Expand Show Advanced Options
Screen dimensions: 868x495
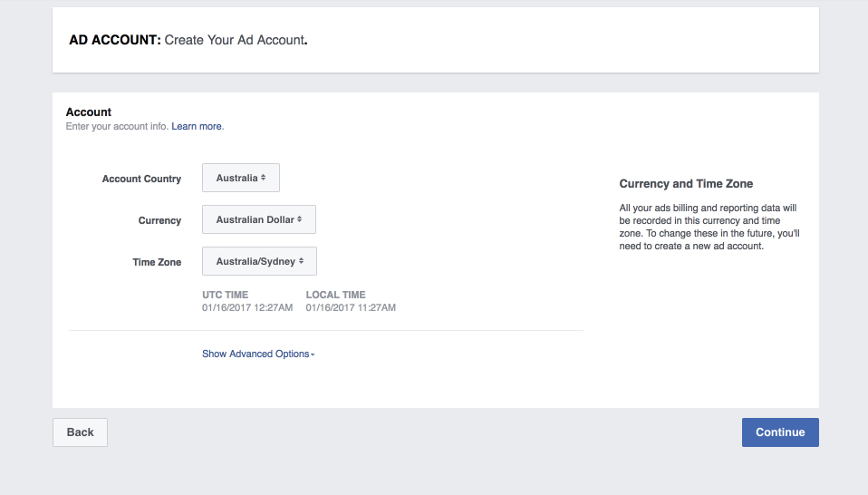click(258, 354)
